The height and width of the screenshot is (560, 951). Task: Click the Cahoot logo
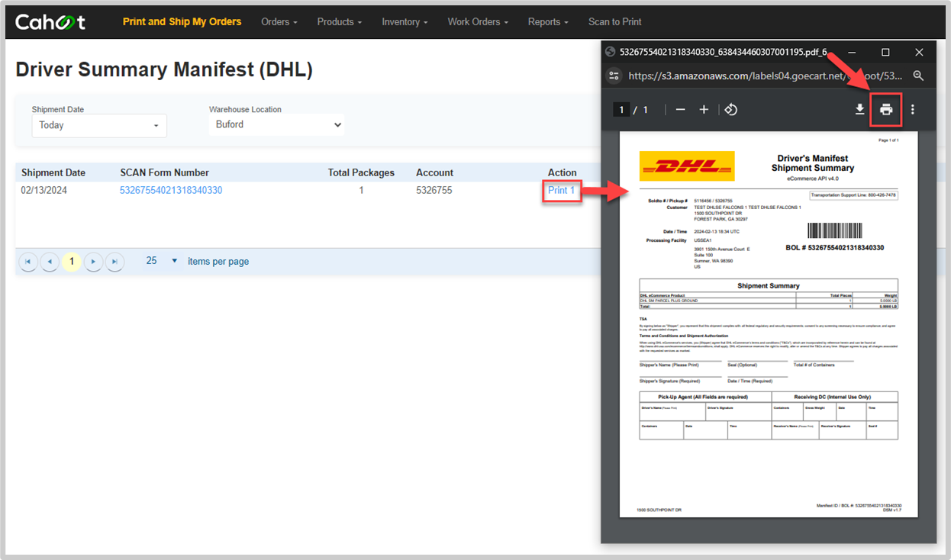coord(50,22)
